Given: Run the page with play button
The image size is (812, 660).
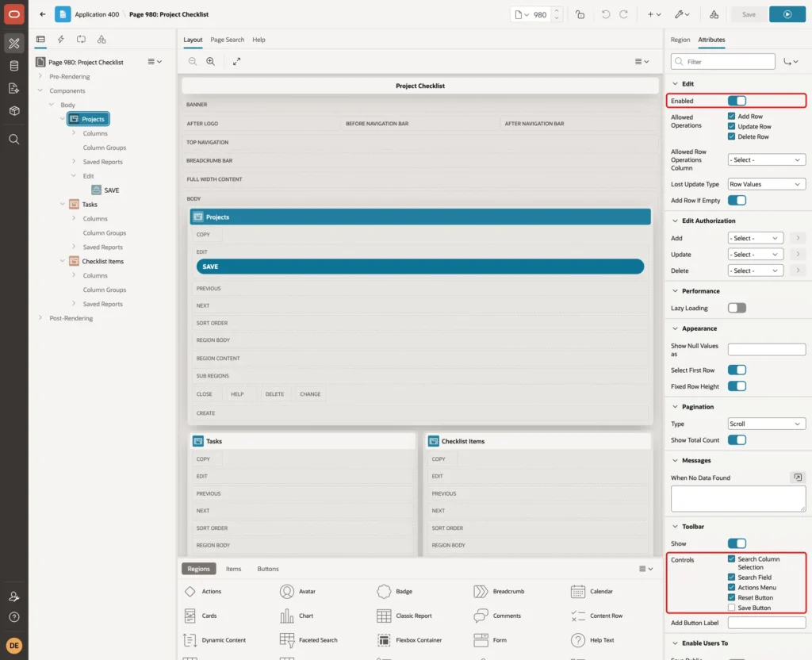Looking at the screenshot, I should 787,14.
